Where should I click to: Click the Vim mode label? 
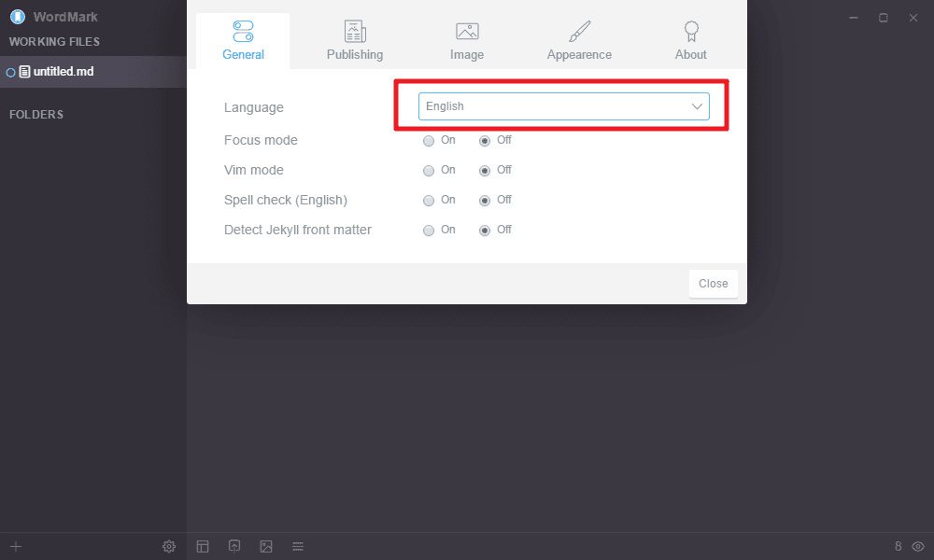point(254,170)
